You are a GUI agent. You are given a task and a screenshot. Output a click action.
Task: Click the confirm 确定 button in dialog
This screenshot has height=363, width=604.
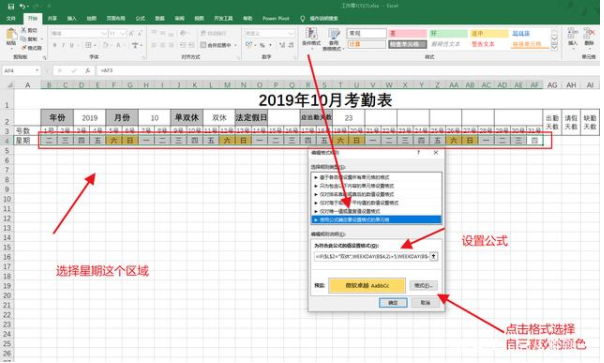pos(393,302)
